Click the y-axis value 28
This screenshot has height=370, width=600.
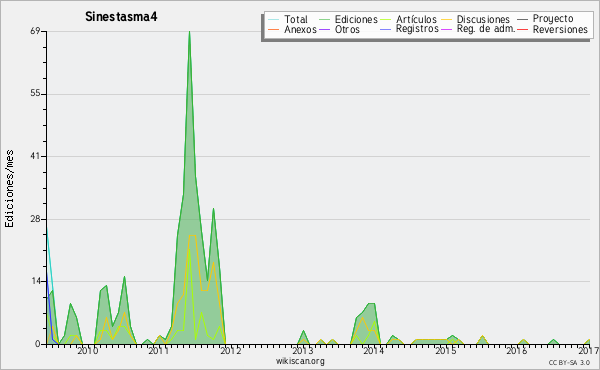(x=35, y=219)
